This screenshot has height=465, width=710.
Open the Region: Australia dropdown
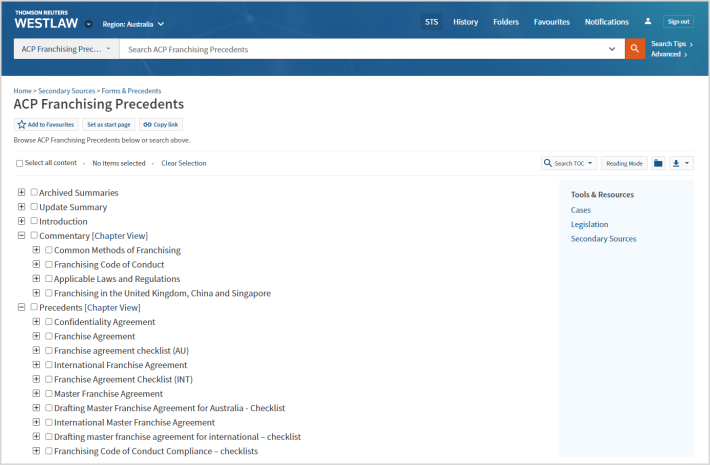(133, 24)
